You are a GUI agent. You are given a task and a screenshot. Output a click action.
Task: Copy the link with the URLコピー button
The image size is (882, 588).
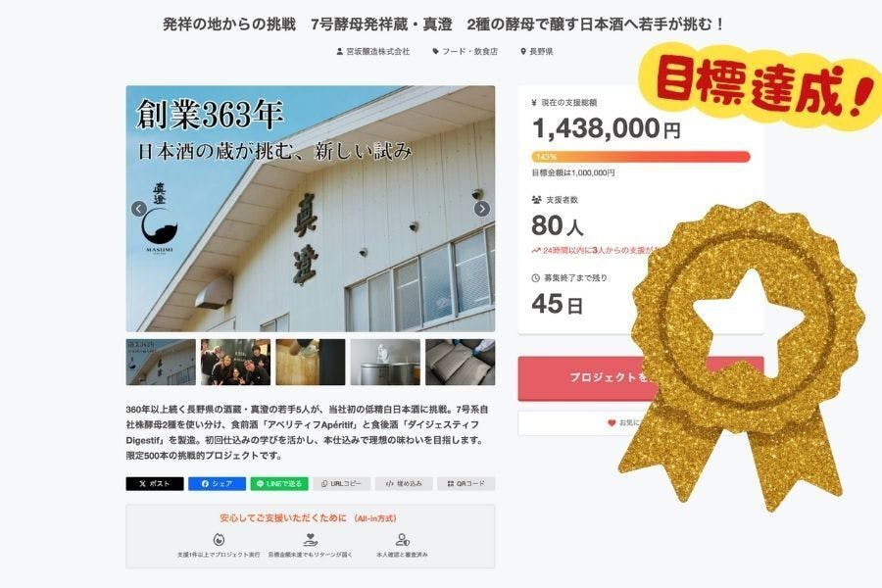pyautogui.click(x=341, y=484)
